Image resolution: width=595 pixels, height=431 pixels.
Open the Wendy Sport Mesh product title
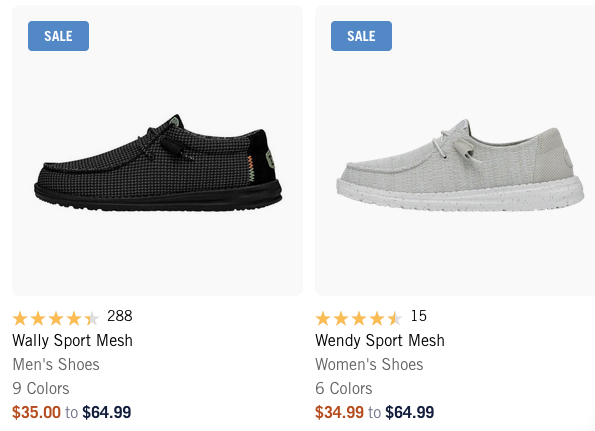pos(380,340)
